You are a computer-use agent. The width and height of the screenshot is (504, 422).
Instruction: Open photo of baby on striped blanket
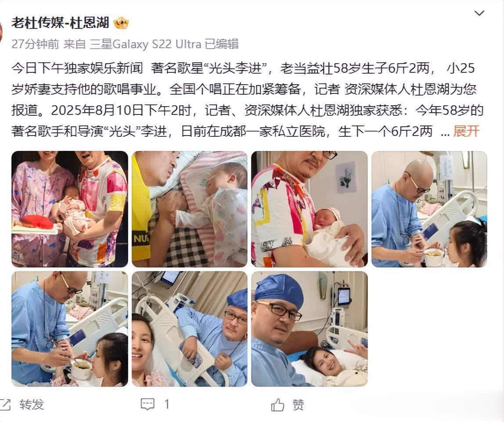tap(190, 209)
